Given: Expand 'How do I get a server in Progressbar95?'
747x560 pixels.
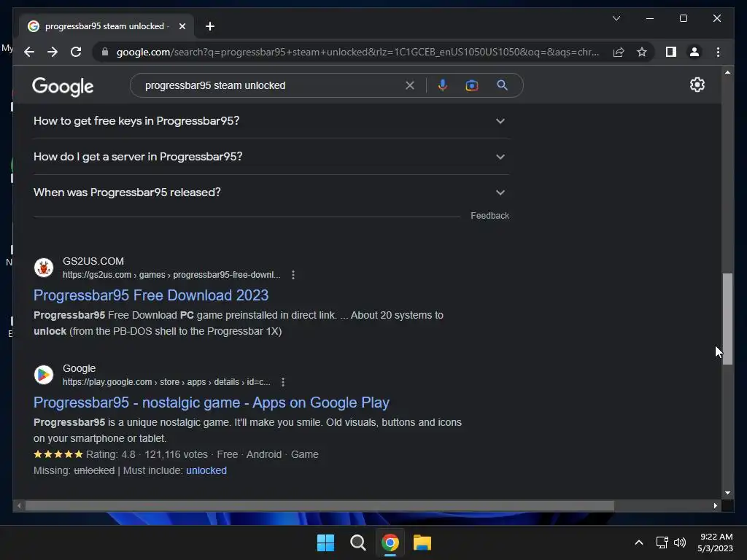Looking at the screenshot, I should pyautogui.click(x=271, y=157).
